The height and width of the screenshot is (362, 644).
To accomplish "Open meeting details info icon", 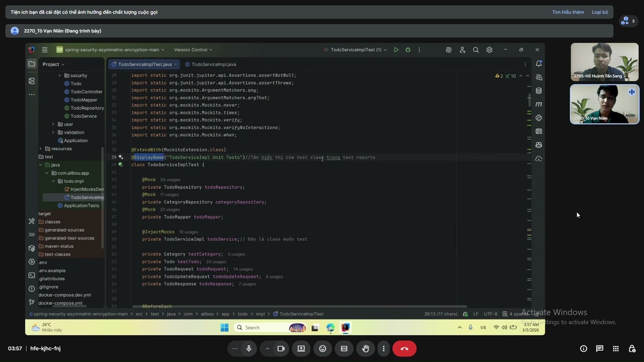I will [584, 348].
